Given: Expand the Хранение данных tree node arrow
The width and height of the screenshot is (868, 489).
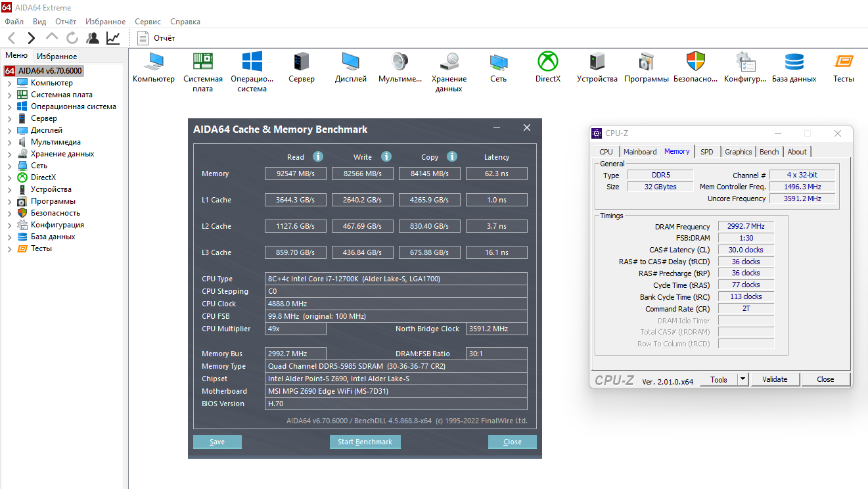Looking at the screenshot, I should coord(9,154).
